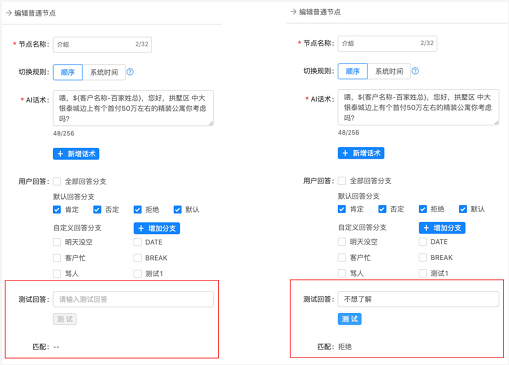509x365 pixels.
Task: Click the help icon beside 系统时间 in left panel
Action: pyautogui.click(x=130, y=72)
